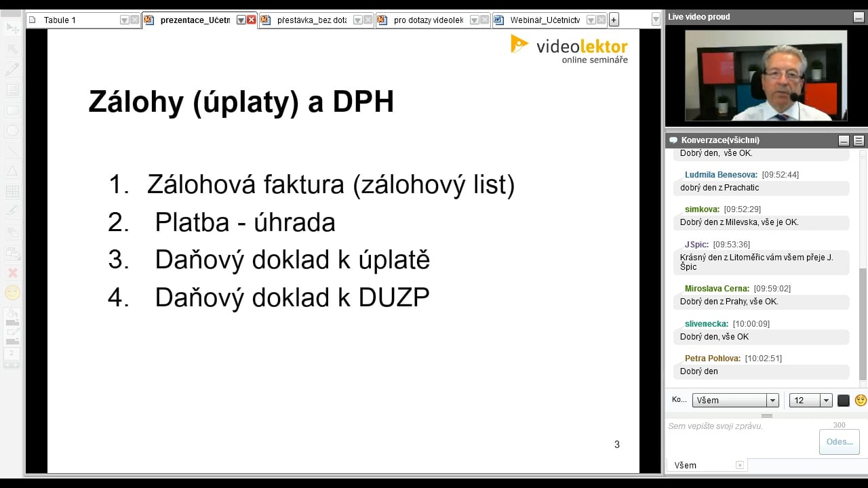Expand the tab list dropdown at far right
This screenshot has height=488, width=868.
(x=656, y=20)
